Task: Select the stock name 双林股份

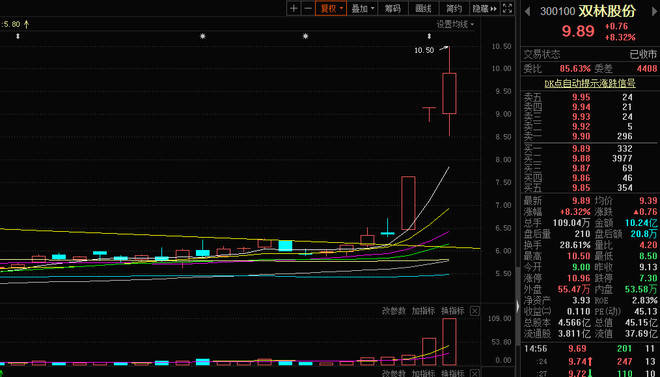Action: (x=607, y=11)
